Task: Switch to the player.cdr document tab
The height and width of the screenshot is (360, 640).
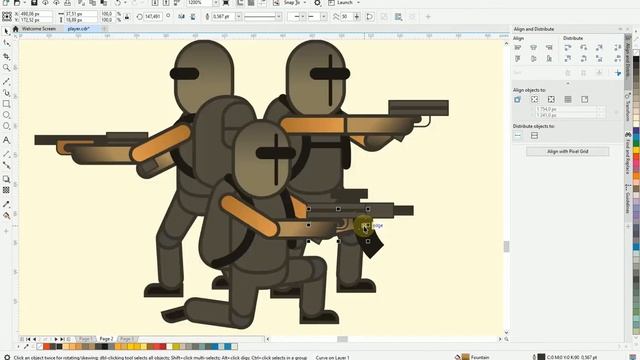Action: click(x=78, y=29)
